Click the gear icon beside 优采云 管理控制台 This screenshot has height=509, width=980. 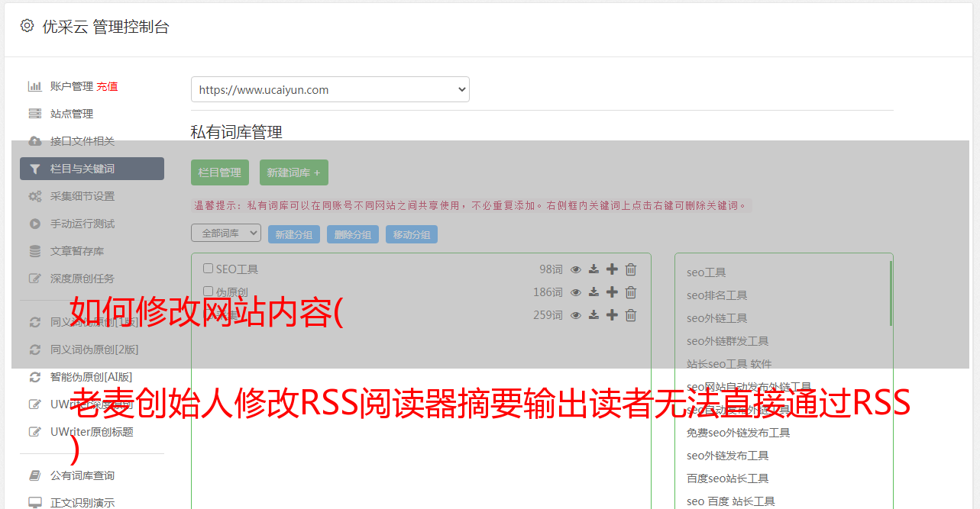pos(27,26)
